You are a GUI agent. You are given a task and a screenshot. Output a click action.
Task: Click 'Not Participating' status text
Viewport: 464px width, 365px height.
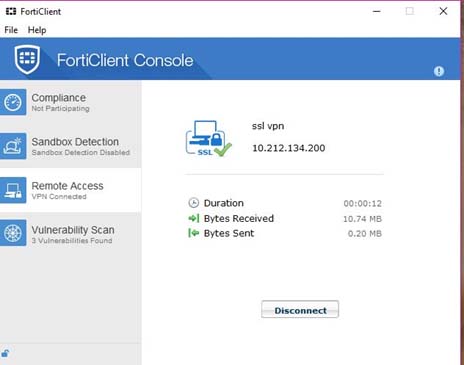(60, 109)
